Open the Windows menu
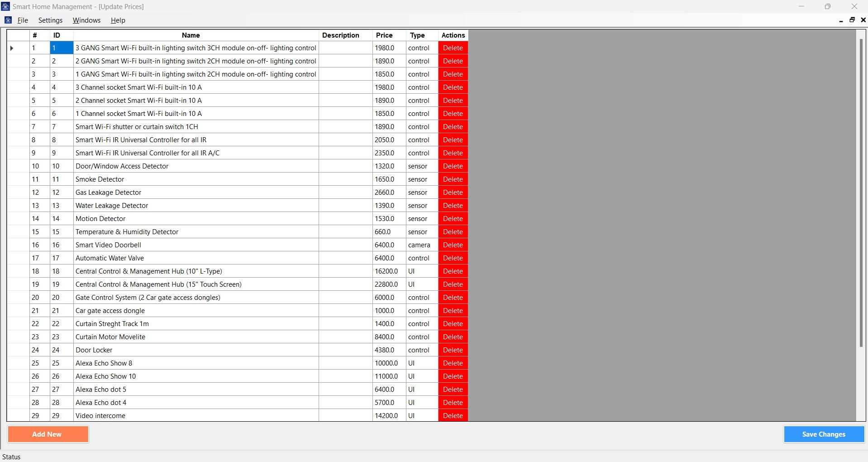 (86, 20)
